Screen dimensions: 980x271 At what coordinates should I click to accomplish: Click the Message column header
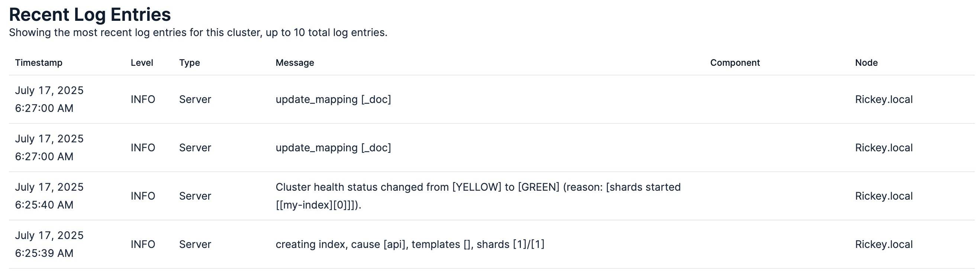(x=295, y=63)
